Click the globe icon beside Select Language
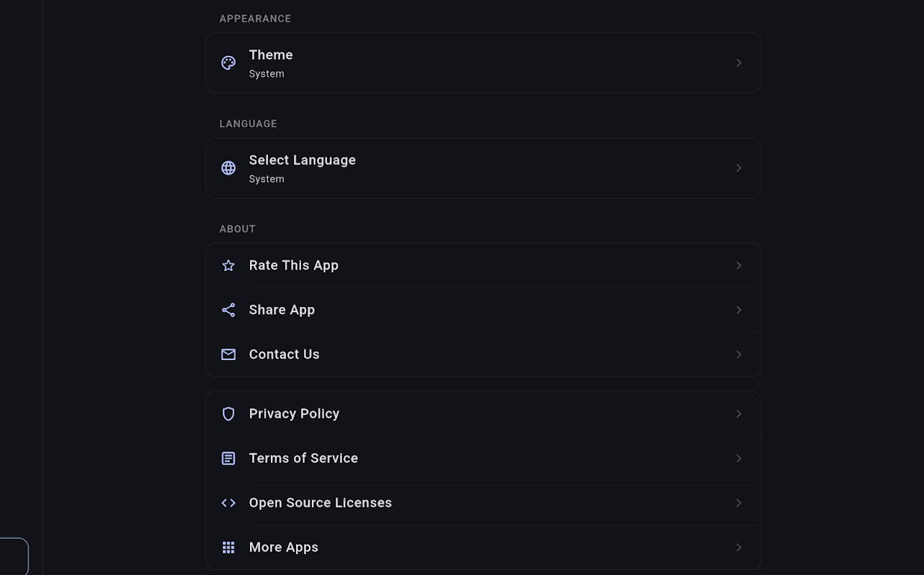This screenshot has height=575, width=924. click(x=228, y=168)
